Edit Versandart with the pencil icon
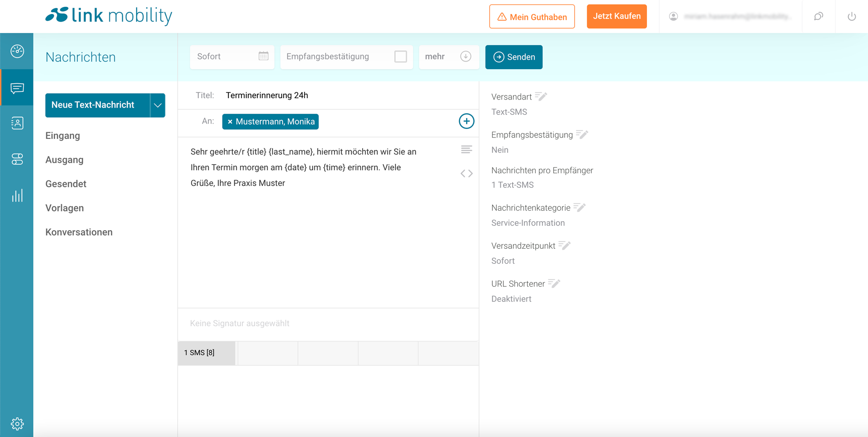Image resolution: width=868 pixels, height=437 pixels. [x=541, y=96]
